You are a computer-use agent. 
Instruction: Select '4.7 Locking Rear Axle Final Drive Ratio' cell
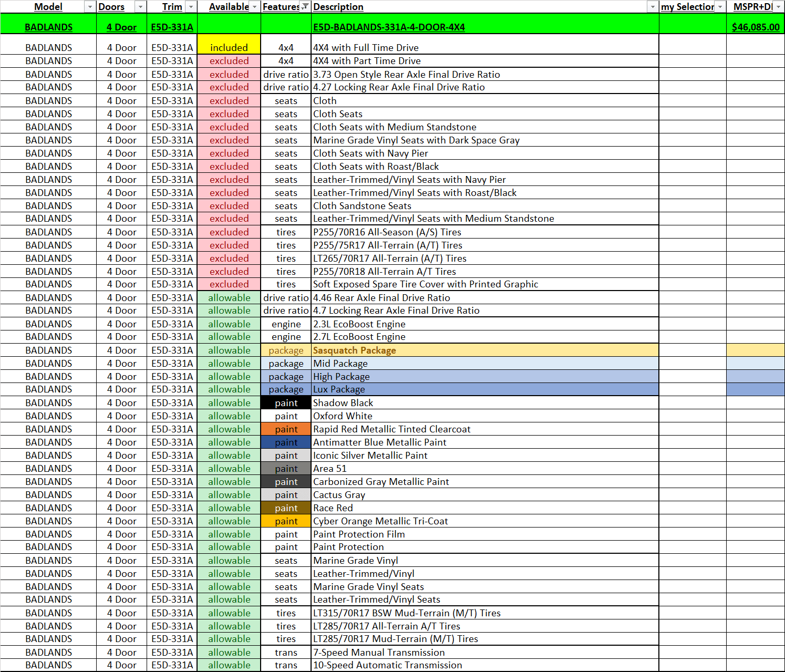click(486, 311)
